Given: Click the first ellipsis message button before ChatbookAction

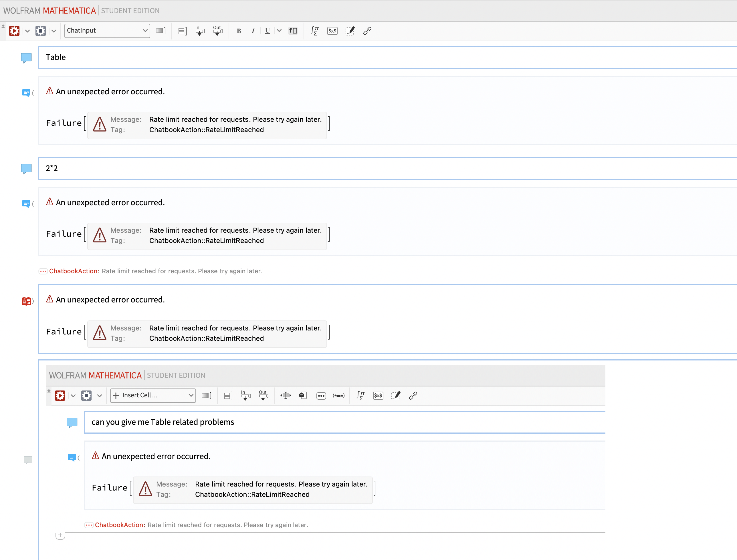Looking at the screenshot, I should [43, 271].
